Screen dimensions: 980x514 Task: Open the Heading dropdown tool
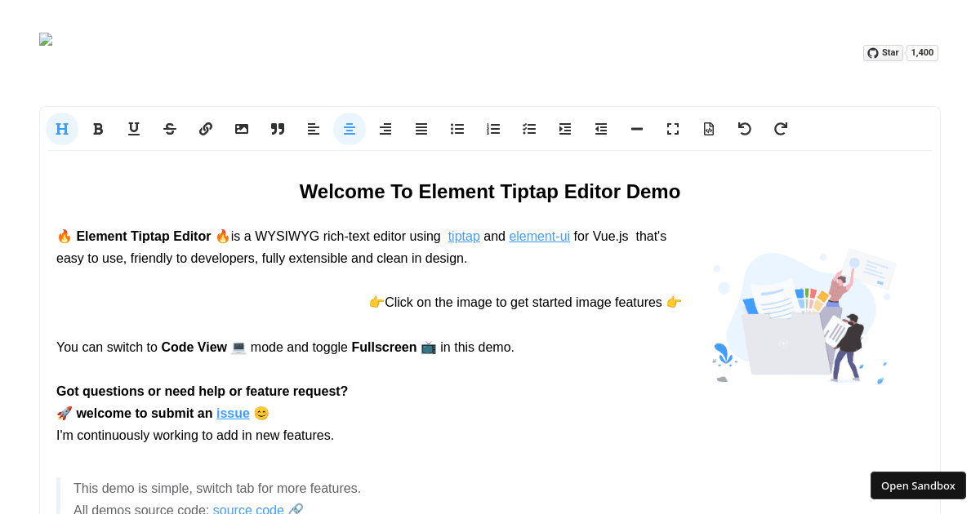tap(62, 129)
